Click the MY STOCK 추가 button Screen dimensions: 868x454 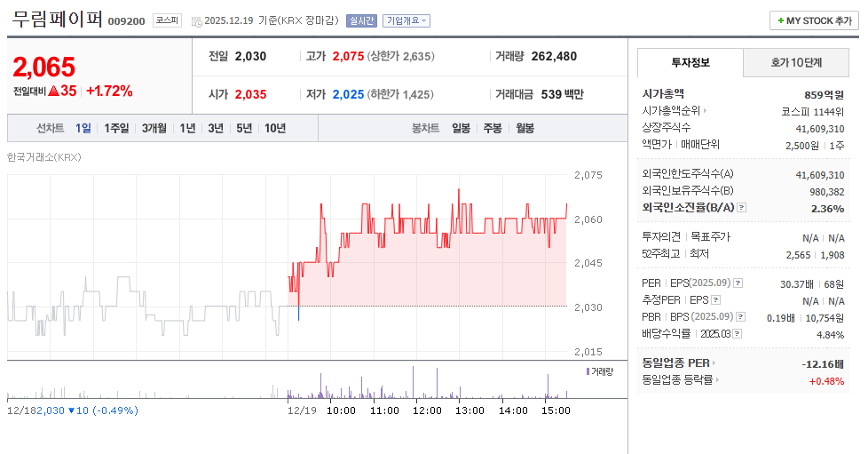tap(814, 20)
